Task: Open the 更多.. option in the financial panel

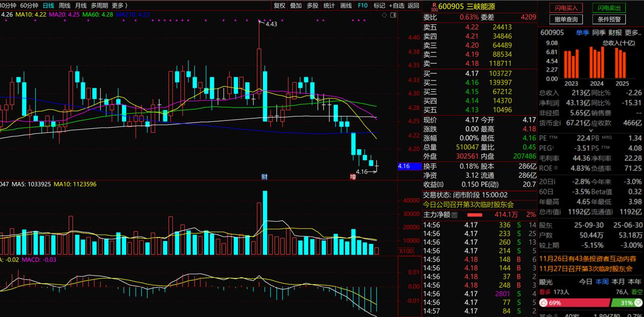Action: (x=633, y=32)
